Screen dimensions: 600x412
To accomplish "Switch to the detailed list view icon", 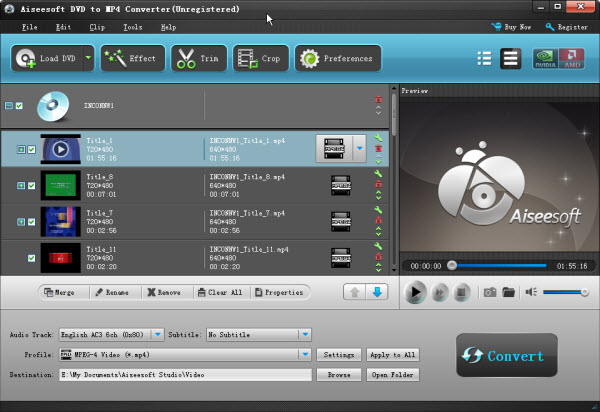I will coord(510,58).
